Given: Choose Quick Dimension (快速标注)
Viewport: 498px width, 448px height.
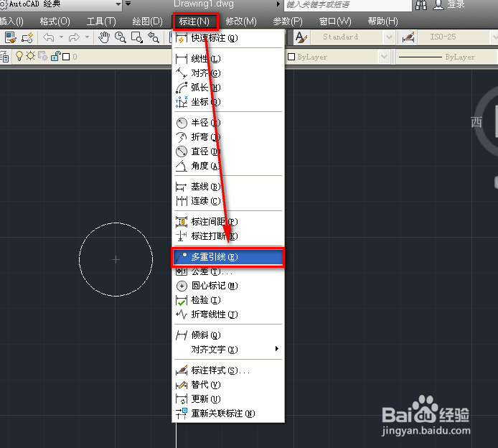Looking at the screenshot, I should (x=228, y=38).
